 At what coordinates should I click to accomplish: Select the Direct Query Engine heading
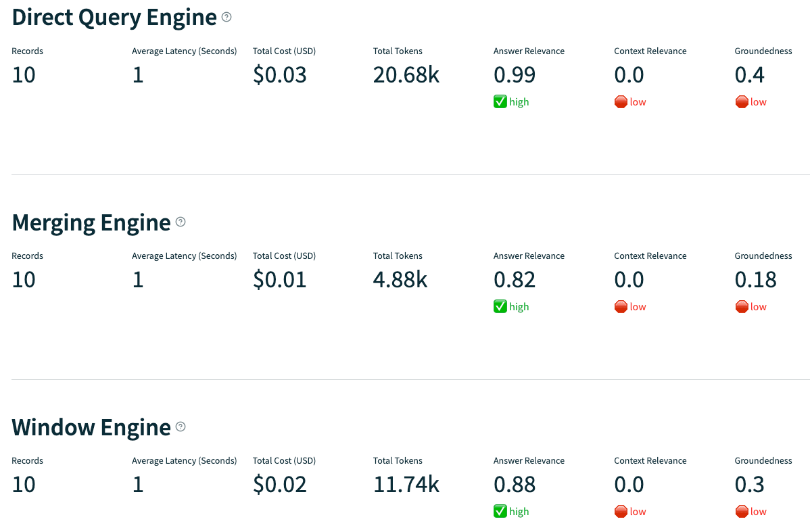point(114,18)
